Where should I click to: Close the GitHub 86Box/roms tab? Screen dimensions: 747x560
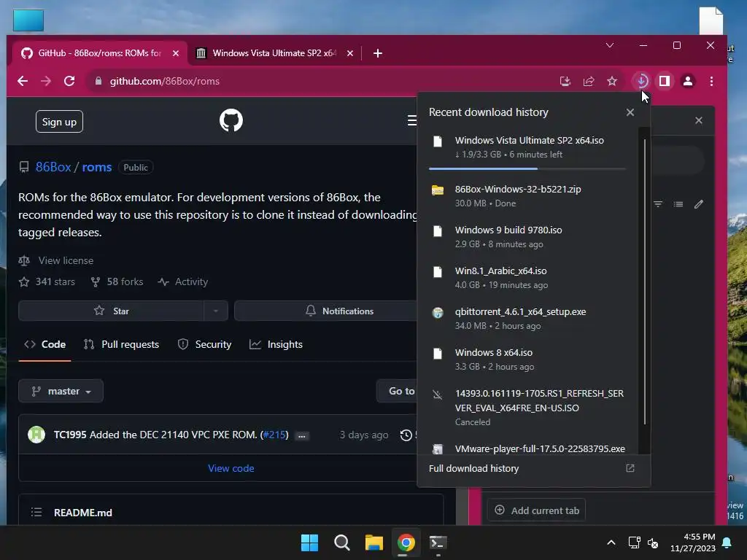click(176, 53)
